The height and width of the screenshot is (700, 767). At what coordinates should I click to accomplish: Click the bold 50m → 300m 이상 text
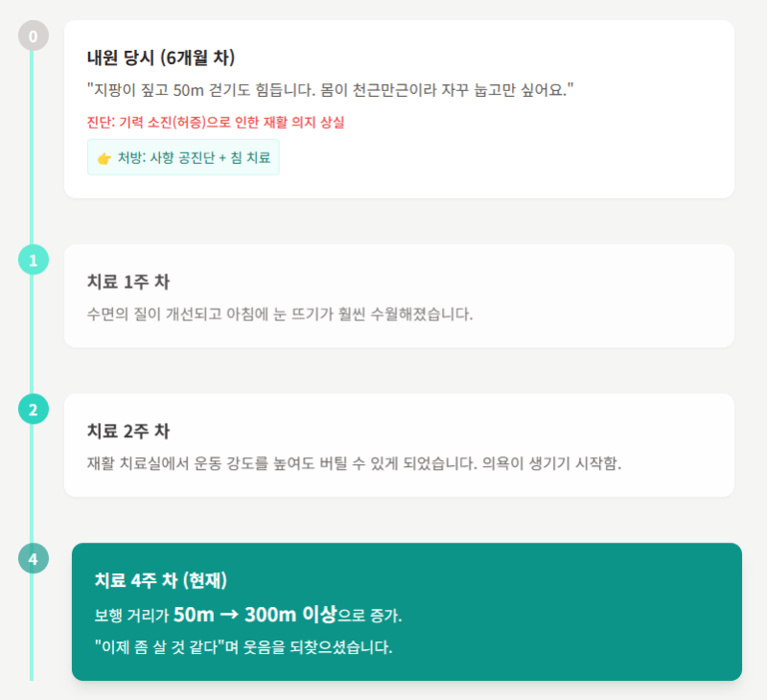pos(255,615)
